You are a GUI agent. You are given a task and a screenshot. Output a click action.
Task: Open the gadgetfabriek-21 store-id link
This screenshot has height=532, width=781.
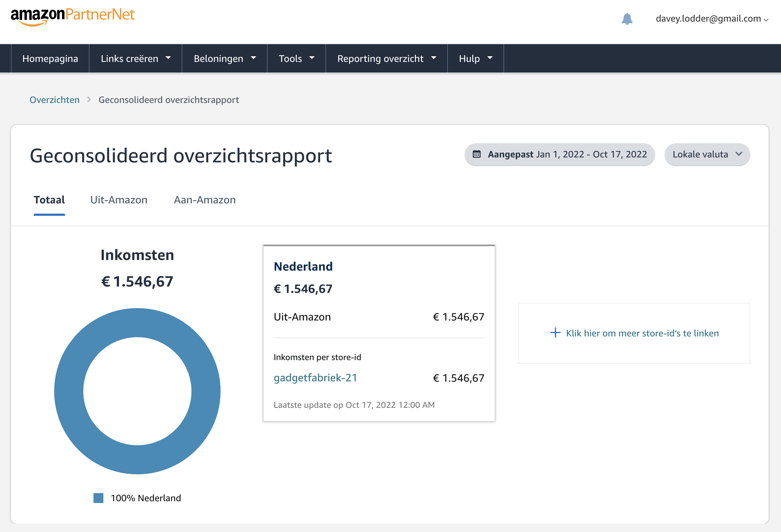[x=315, y=378]
